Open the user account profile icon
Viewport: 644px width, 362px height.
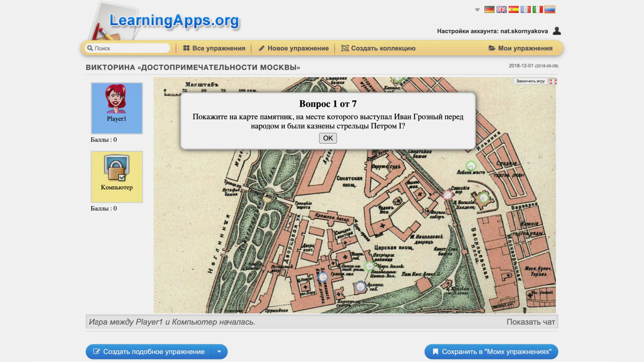(557, 31)
